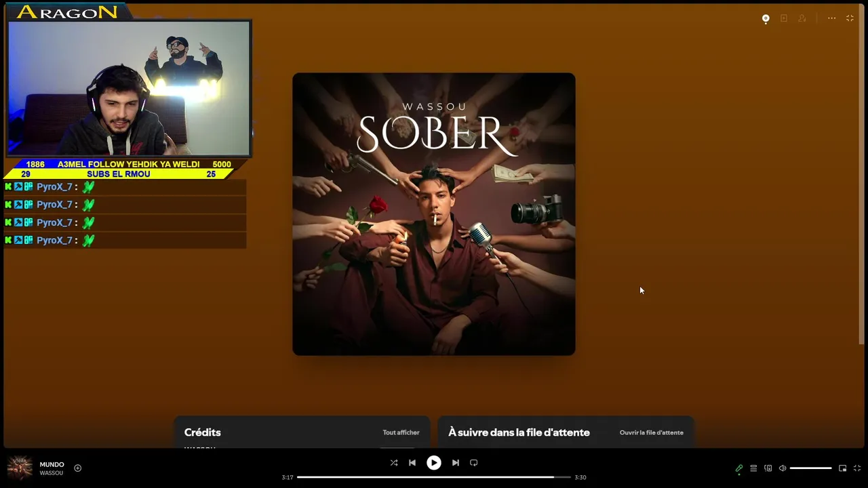Screen dimensions: 868x488
Task: Toggle the green lyrics microphone icon
Action: [x=739, y=468]
